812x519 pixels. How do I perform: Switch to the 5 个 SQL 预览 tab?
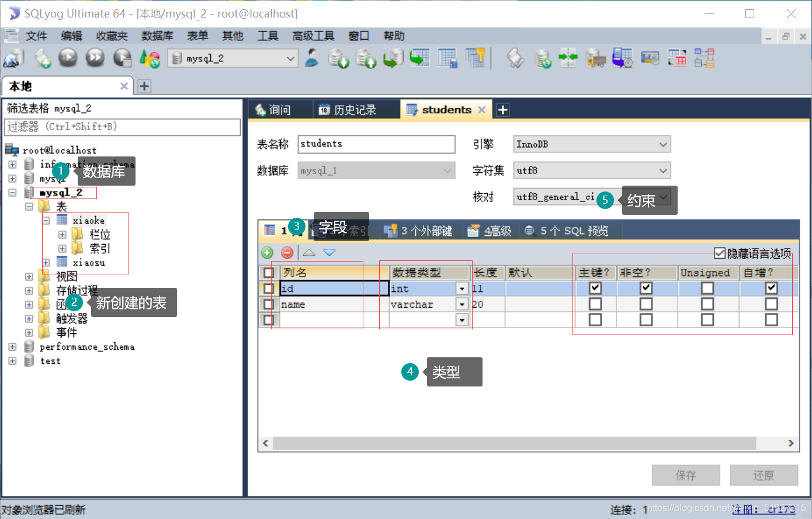click(567, 231)
